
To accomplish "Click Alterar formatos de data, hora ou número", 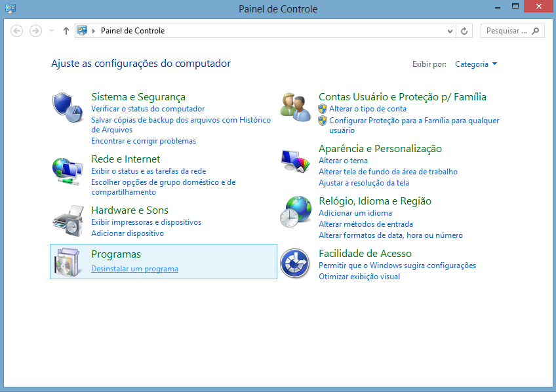I will [391, 235].
